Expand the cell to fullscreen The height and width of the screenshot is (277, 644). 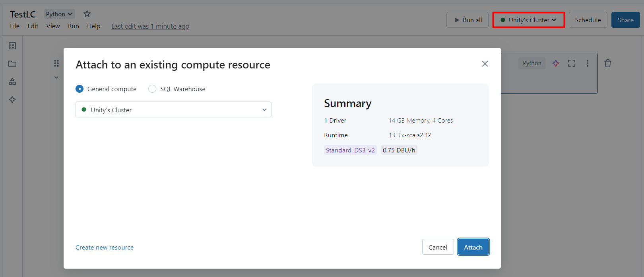pyautogui.click(x=572, y=63)
